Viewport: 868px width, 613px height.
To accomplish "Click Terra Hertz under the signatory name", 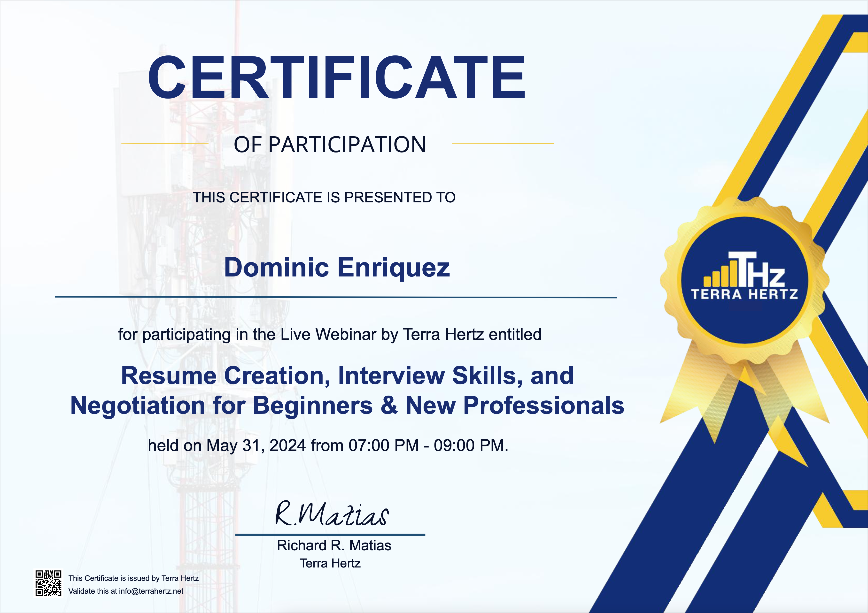I will pyautogui.click(x=330, y=564).
